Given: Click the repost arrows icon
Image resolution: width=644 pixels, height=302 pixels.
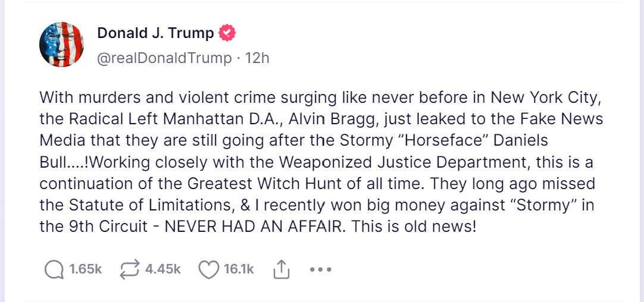Looking at the screenshot, I should pos(129,270).
